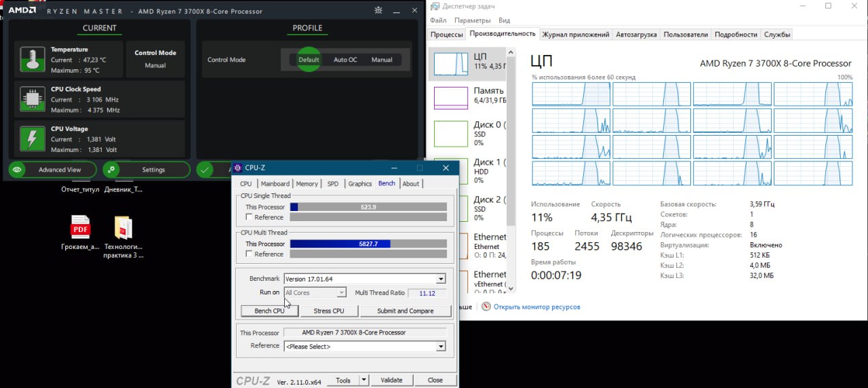This screenshot has height=388, width=868.
Task: Open the Вид menu in Task Manager
Action: (504, 20)
